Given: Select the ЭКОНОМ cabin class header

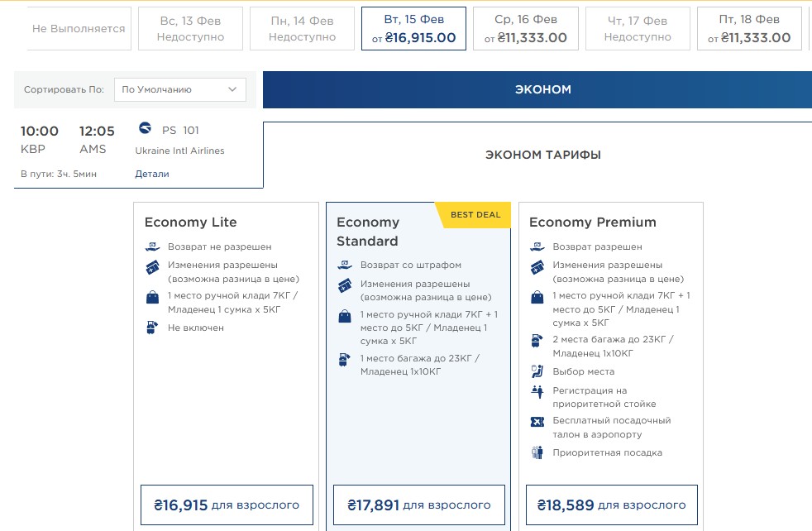Looking at the screenshot, I should [542, 89].
